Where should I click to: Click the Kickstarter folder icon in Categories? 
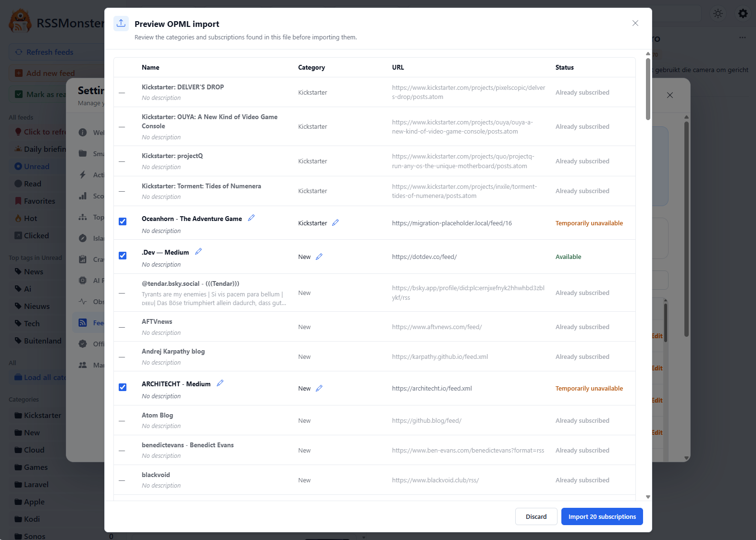pos(18,415)
